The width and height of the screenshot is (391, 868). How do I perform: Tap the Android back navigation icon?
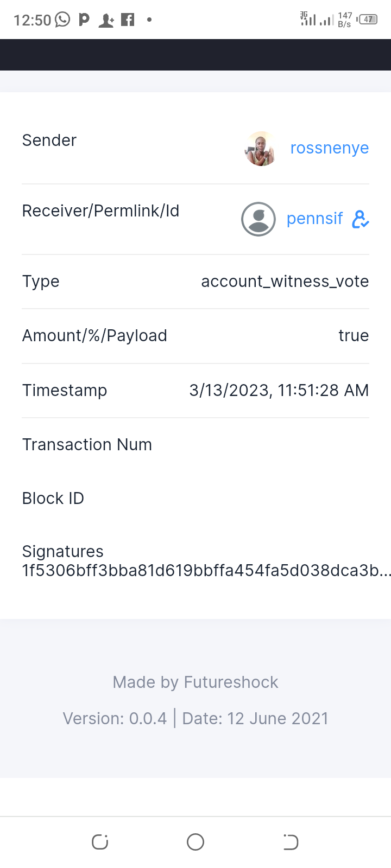tap(291, 842)
